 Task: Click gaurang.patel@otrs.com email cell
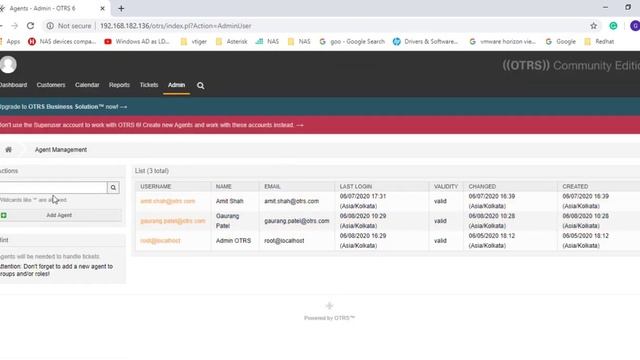click(x=297, y=221)
